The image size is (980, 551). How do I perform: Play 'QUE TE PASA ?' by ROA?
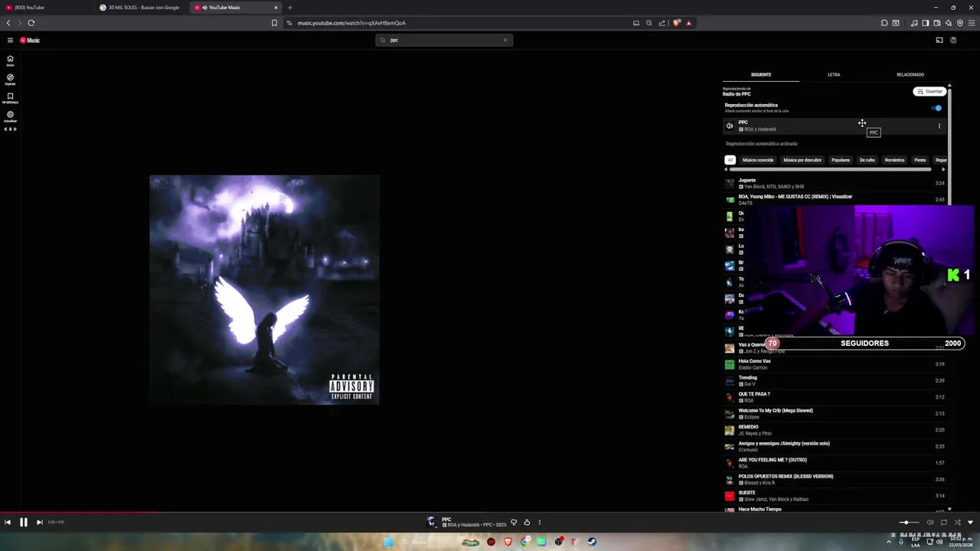click(835, 397)
